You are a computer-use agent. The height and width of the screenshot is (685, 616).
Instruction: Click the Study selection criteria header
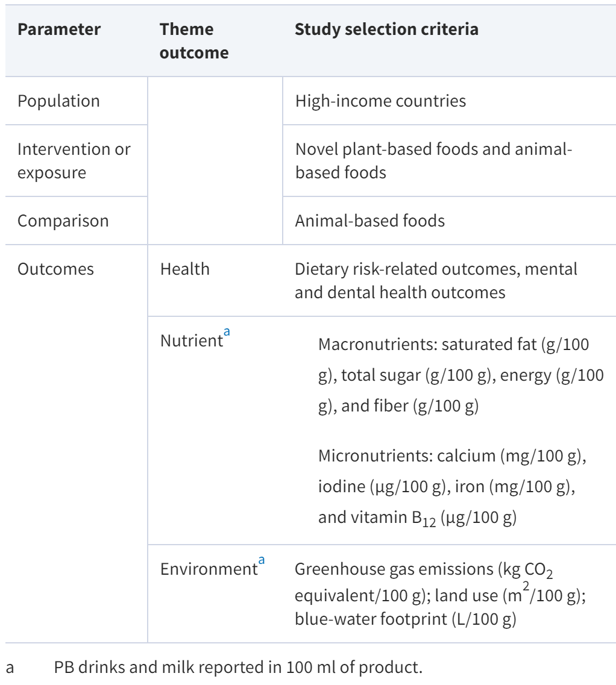tap(387, 30)
